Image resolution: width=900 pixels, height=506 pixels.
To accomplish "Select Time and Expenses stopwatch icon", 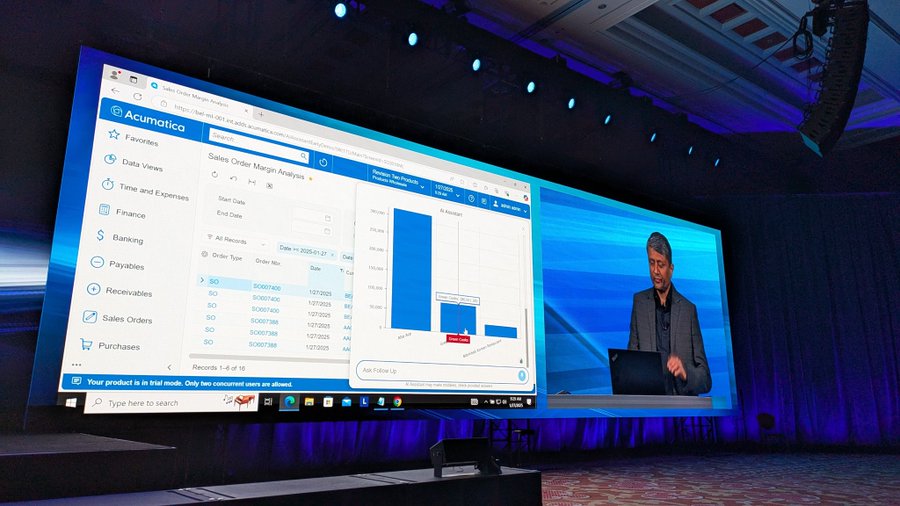I will (108, 185).
